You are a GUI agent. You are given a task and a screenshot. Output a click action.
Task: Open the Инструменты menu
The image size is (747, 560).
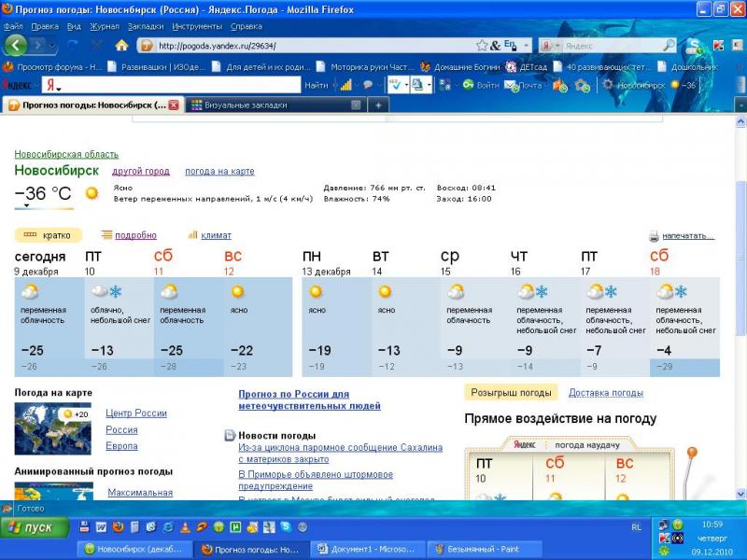coord(197,27)
